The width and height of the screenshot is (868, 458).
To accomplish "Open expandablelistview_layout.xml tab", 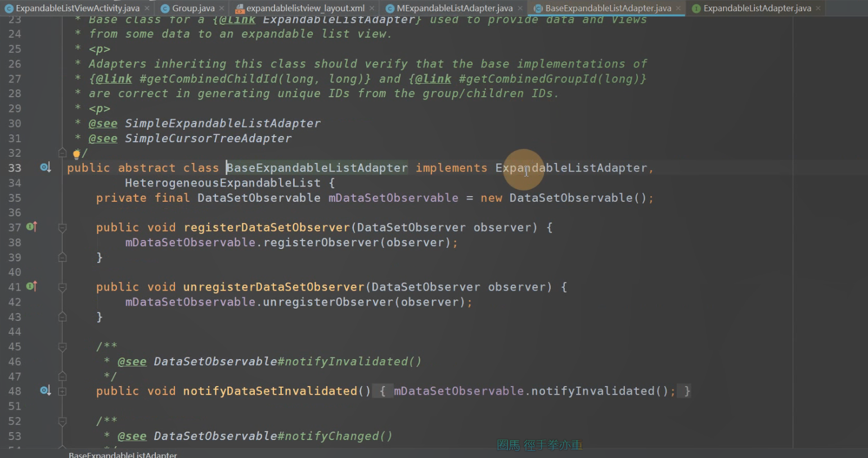I will click(305, 8).
